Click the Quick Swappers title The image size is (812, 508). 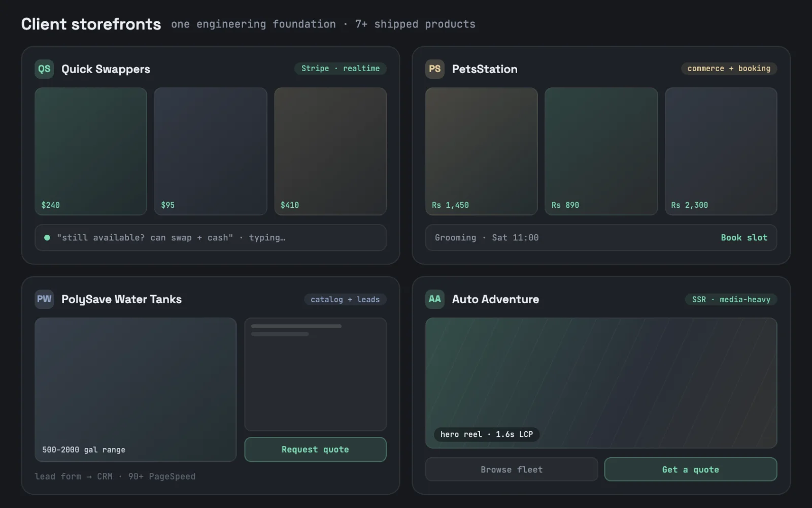click(106, 69)
